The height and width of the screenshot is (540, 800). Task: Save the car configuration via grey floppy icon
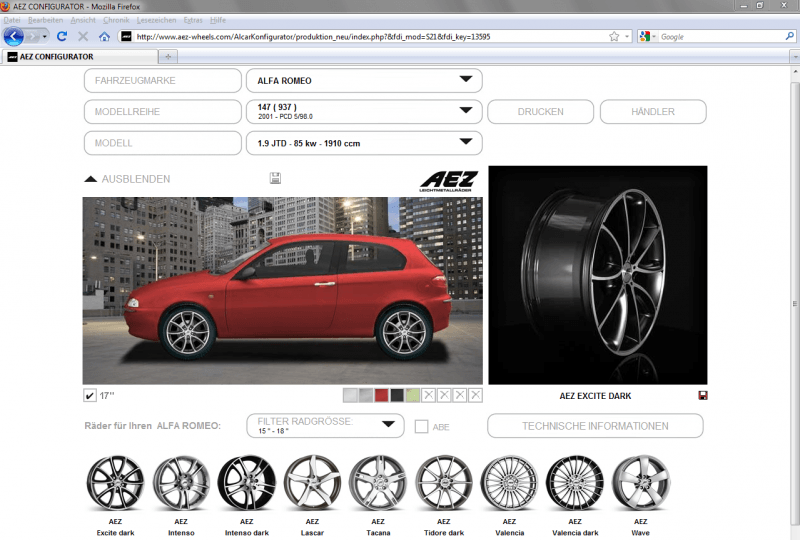pos(275,178)
